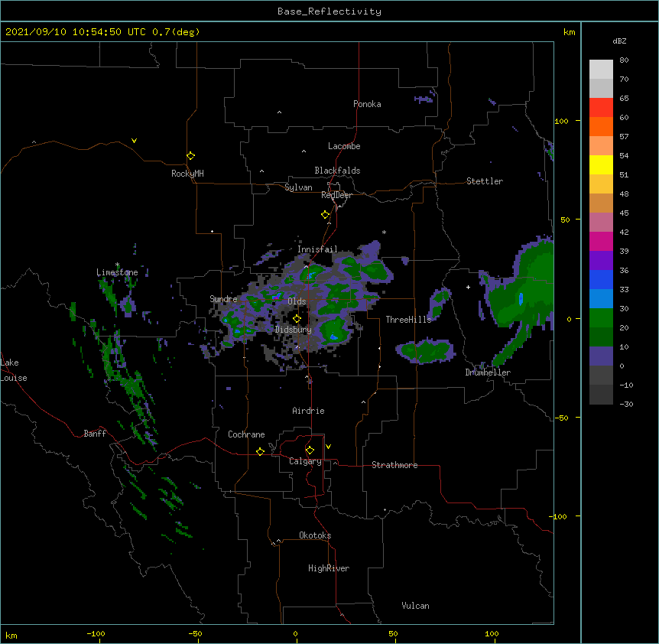Click the Strathmore town label
Image resolution: width=659 pixels, height=644 pixels.
394,465
